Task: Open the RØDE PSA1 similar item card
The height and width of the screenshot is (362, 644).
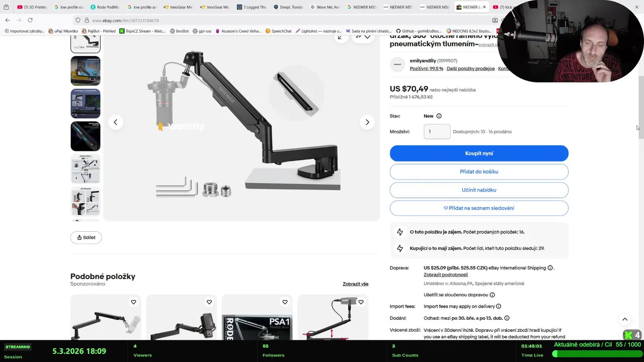Action: [257, 318]
